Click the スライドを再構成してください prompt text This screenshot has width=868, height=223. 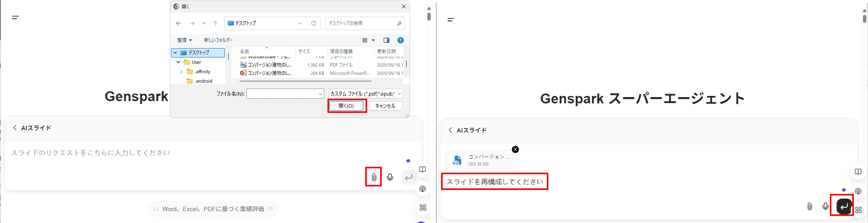pyautogui.click(x=495, y=182)
